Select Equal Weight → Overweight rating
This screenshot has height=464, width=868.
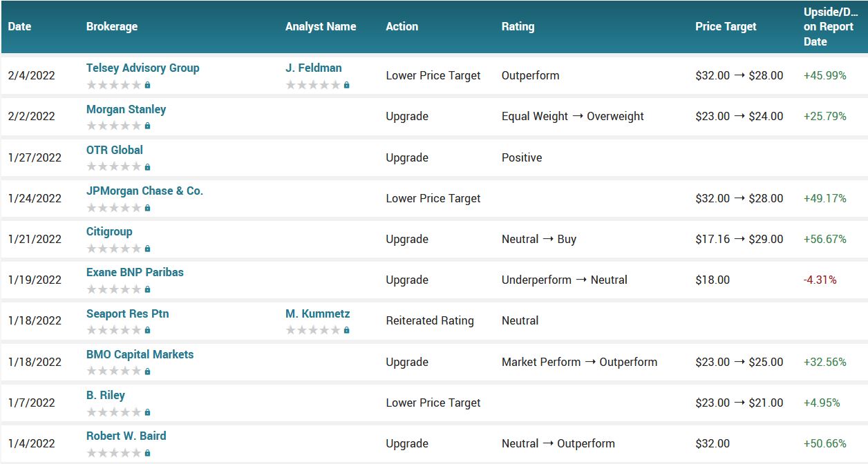point(573,116)
